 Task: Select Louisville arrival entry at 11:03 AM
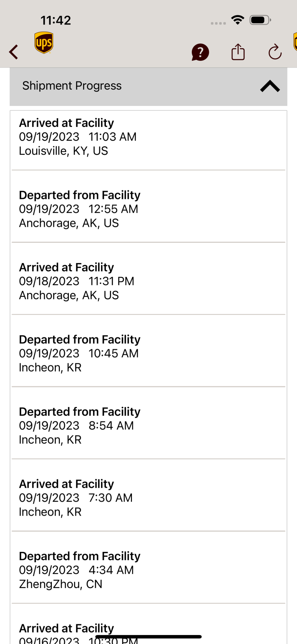[148, 137]
